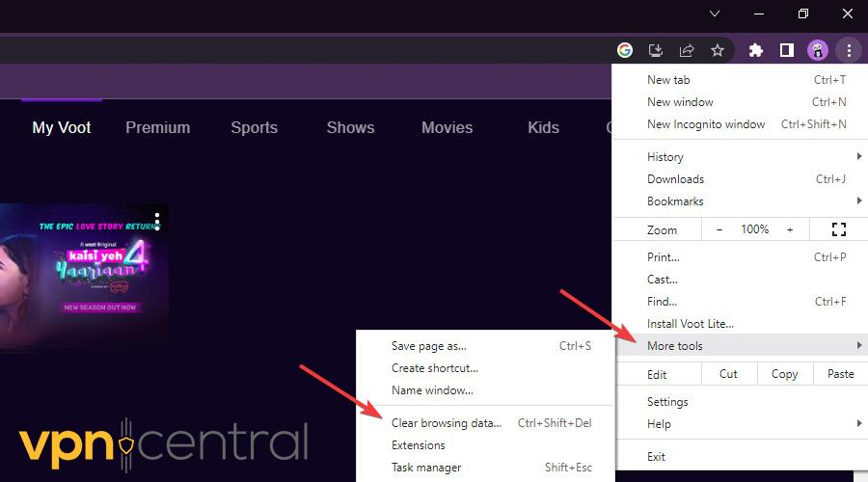
Task: Click the three-dot Chrome menu icon
Action: (x=849, y=50)
